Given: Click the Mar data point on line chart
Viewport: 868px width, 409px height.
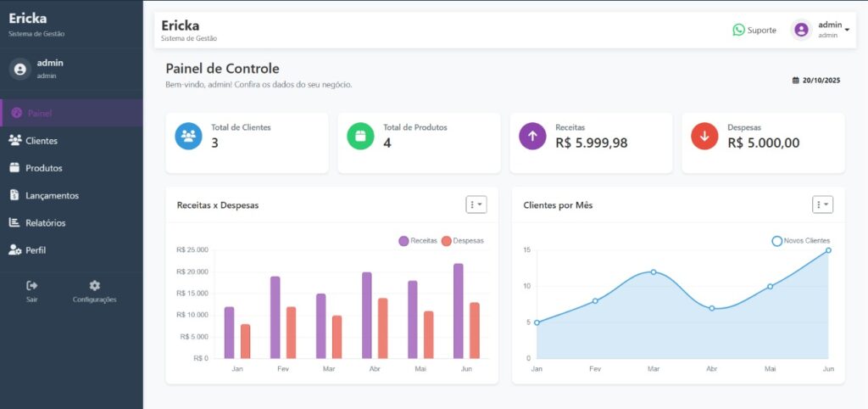Looking at the screenshot, I should [x=654, y=272].
